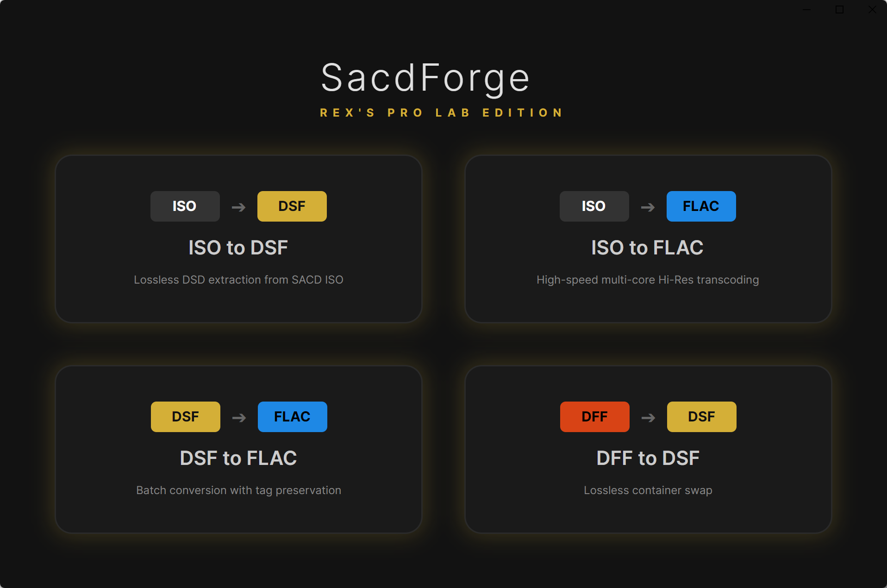Click the Batch conversion with tag preservation text
887x588 pixels.
[238, 490]
